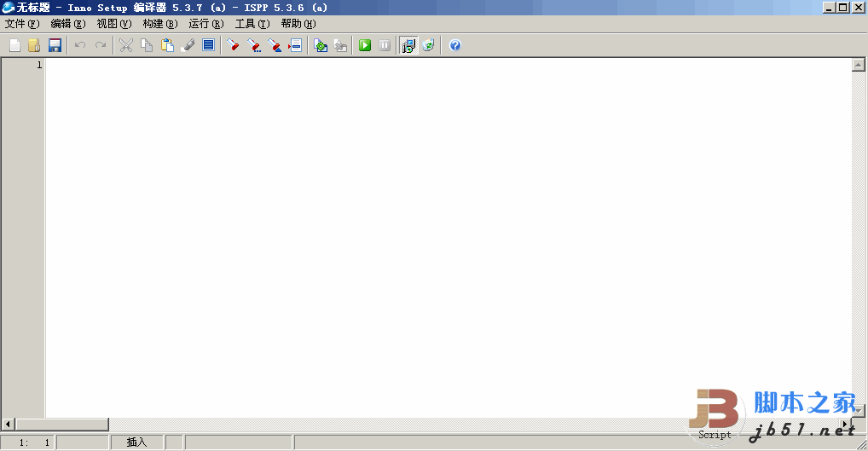Screen dimensions: 868x451
Task: Click the horizontal scrollbar left arrow
Action: 9,424
